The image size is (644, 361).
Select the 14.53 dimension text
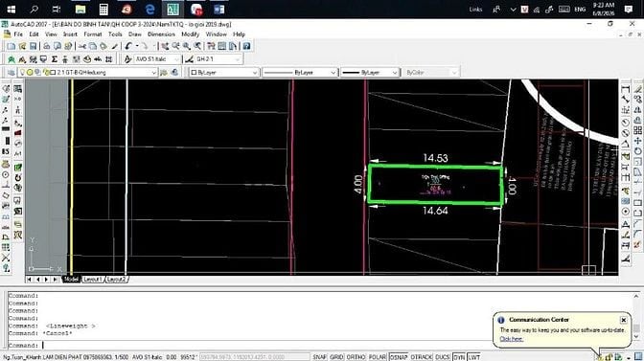(435, 158)
